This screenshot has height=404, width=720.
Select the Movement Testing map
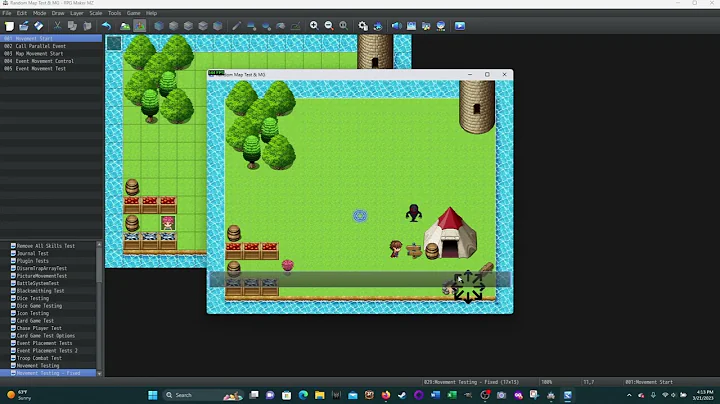point(38,365)
